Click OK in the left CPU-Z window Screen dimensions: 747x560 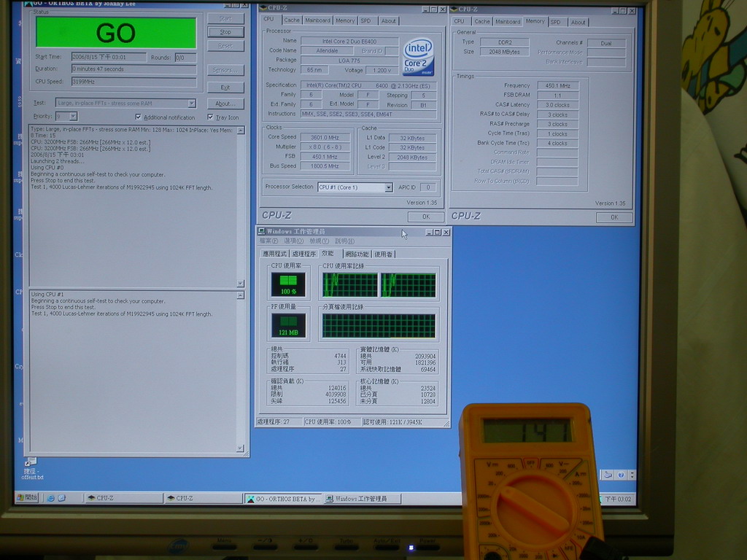(x=426, y=216)
